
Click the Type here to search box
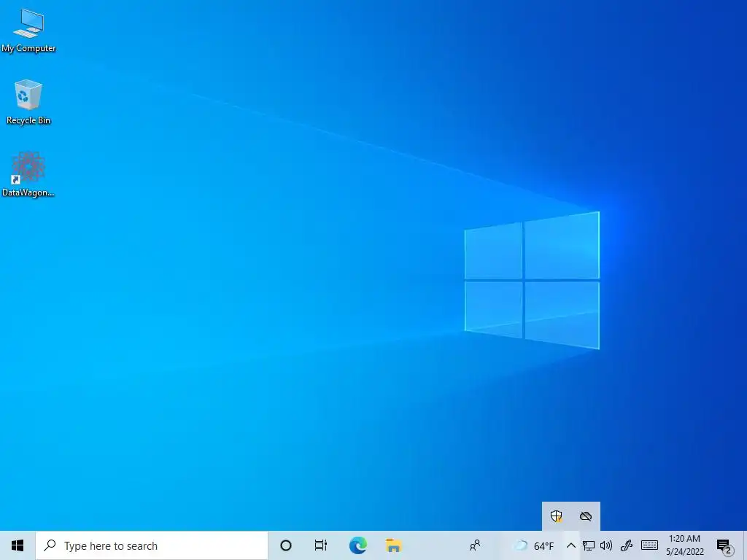152,545
